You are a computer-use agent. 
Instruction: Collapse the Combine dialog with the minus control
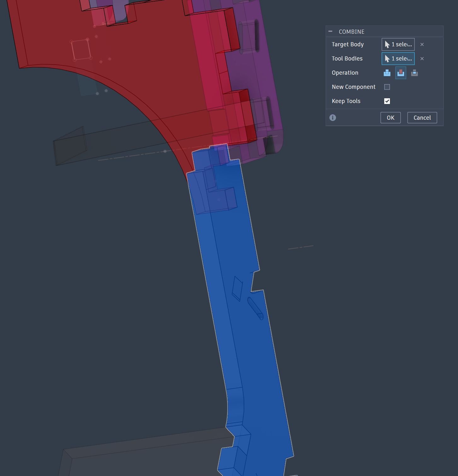tap(330, 31)
